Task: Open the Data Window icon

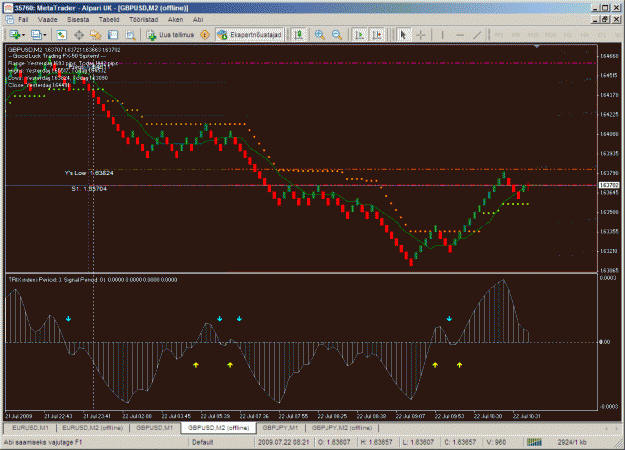Action: [79, 35]
